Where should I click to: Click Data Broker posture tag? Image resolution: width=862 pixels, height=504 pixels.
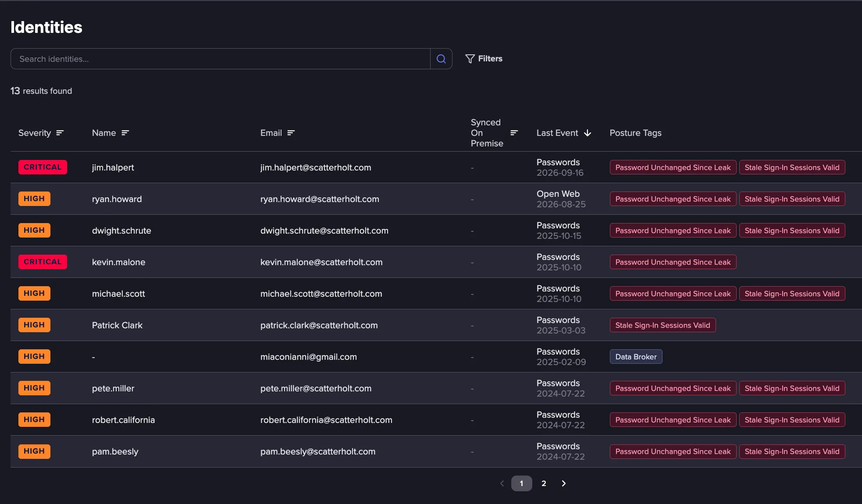pos(636,357)
